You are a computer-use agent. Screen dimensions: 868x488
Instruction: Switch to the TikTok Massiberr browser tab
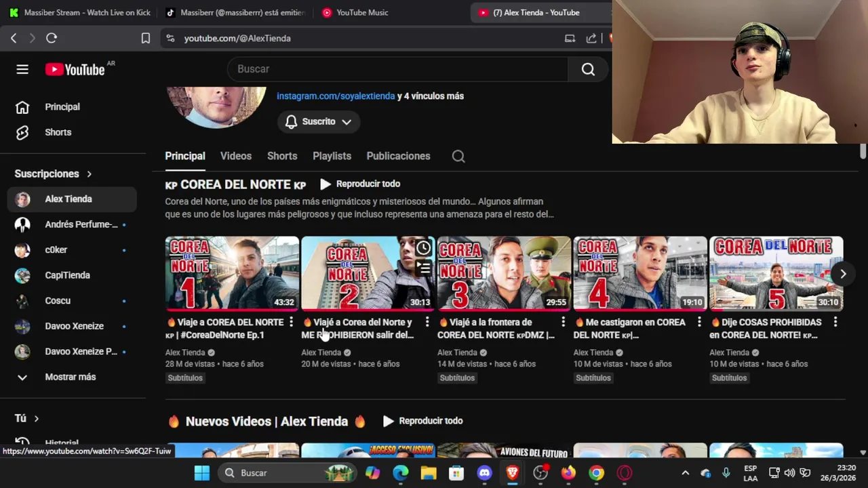(236, 12)
